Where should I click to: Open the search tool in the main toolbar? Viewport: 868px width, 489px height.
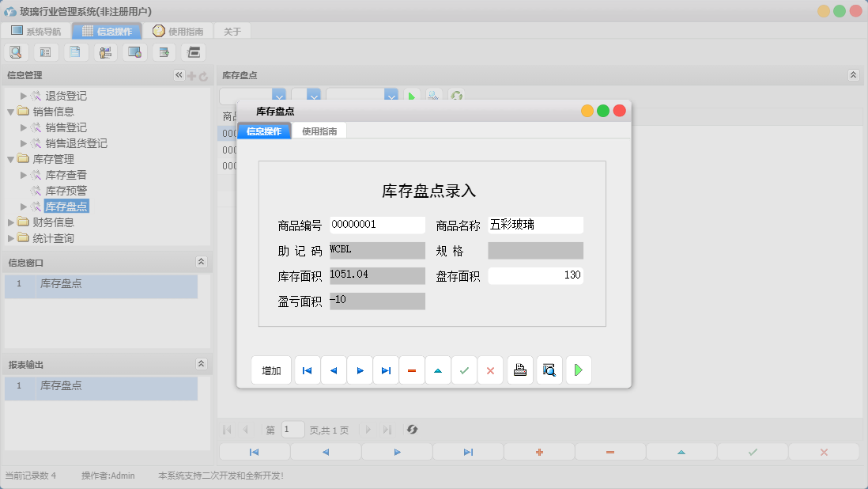(x=16, y=51)
